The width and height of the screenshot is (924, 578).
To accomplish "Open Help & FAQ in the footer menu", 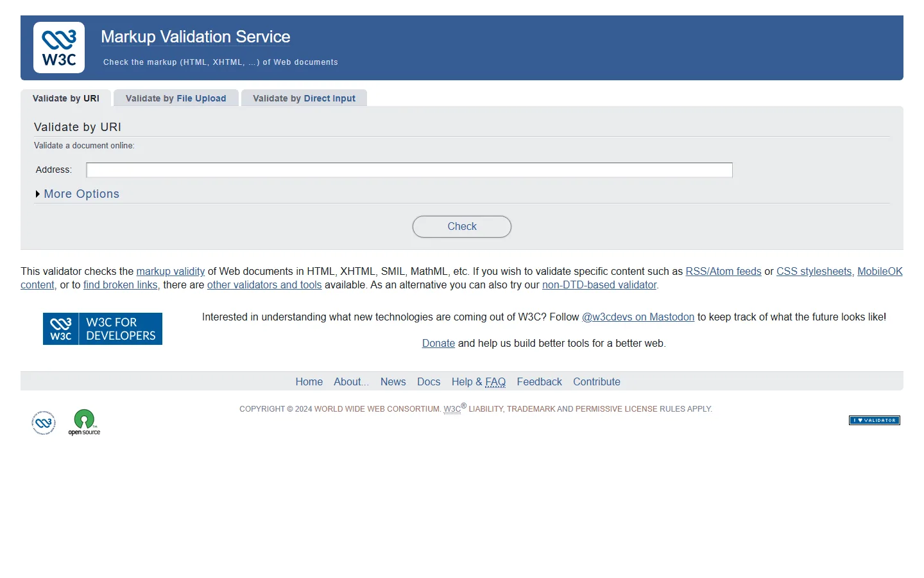I will 479,381.
